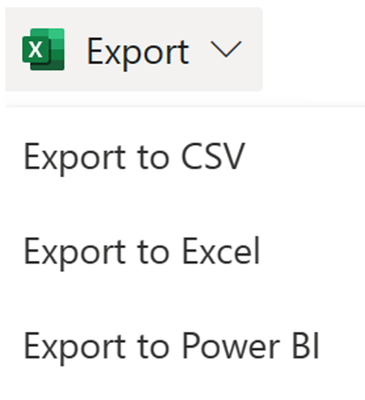365x400 pixels.
Task: Choose the middle Excel export entry
Action: pos(142,251)
